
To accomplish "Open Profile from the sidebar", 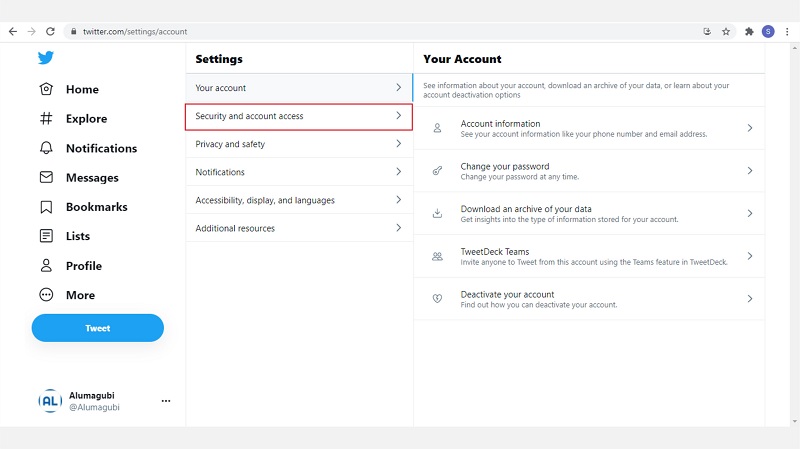I will [84, 266].
